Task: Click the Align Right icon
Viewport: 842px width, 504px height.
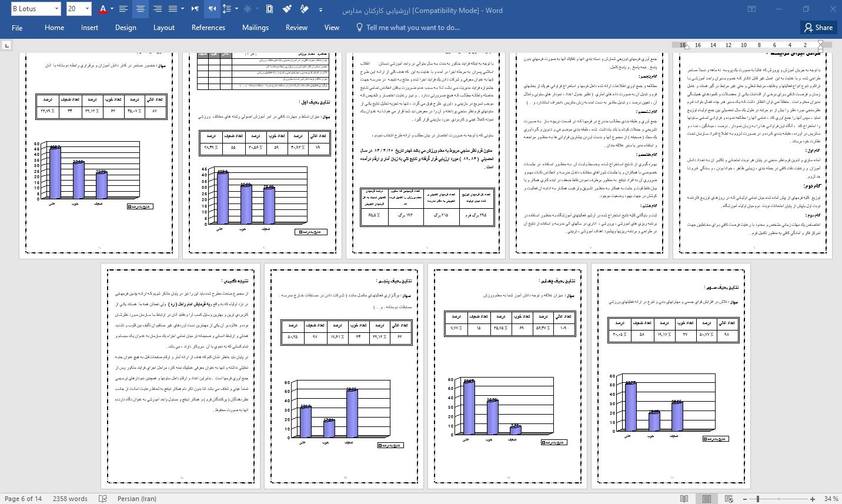Action: pyautogui.click(x=157, y=9)
